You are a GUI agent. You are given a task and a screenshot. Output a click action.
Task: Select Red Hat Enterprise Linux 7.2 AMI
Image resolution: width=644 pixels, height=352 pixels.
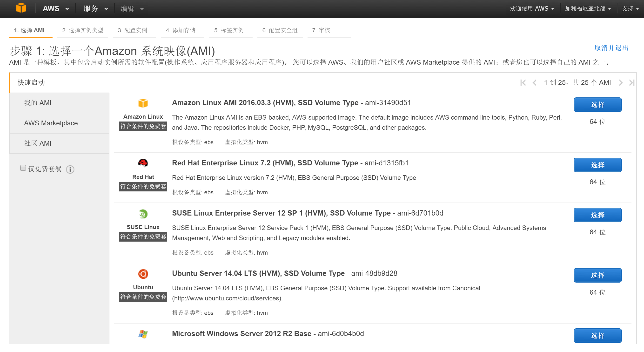coord(597,165)
